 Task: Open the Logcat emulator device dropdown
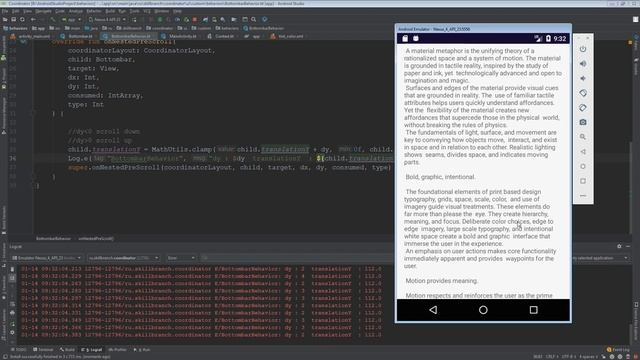point(47,258)
